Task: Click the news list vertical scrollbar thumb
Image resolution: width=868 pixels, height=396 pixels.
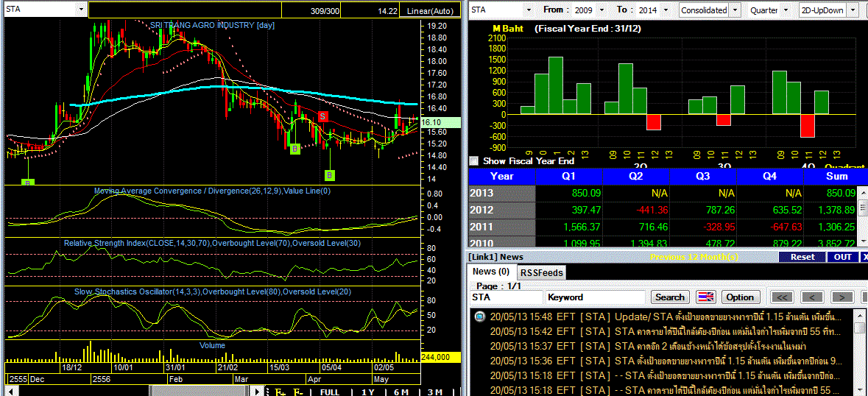Action: click(859, 328)
